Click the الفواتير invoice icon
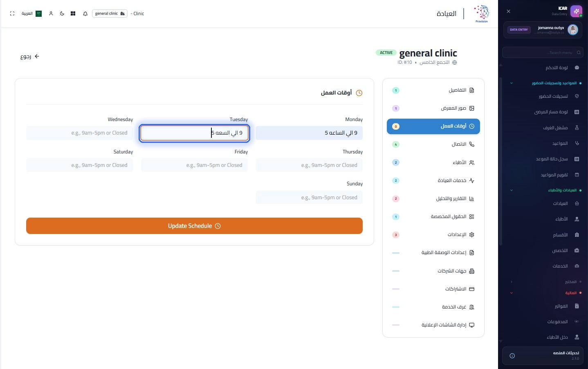The image size is (588, 369). [577, 306]
